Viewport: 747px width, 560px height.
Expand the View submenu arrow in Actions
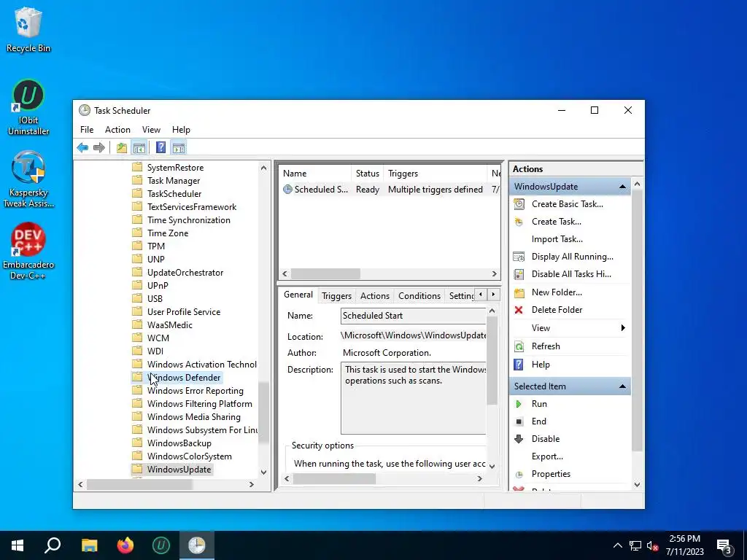(623, 327)
